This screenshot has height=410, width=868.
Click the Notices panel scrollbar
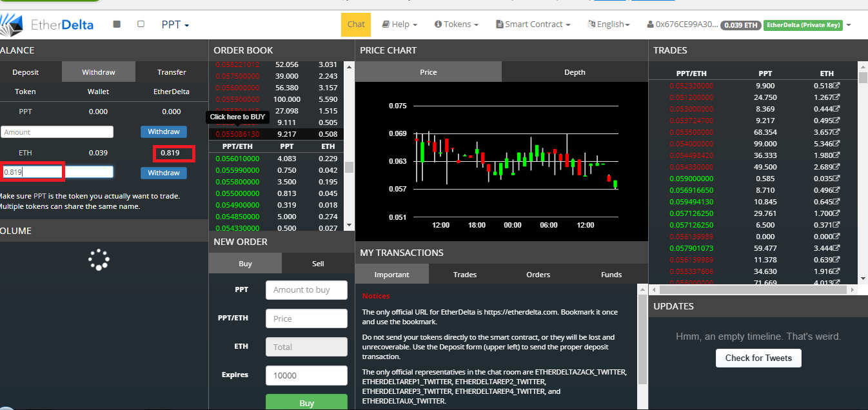click(642, 339)
